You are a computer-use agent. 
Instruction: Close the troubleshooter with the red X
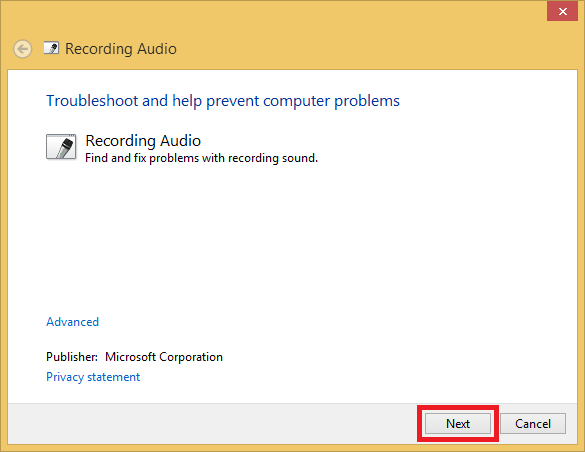[562, 11]
